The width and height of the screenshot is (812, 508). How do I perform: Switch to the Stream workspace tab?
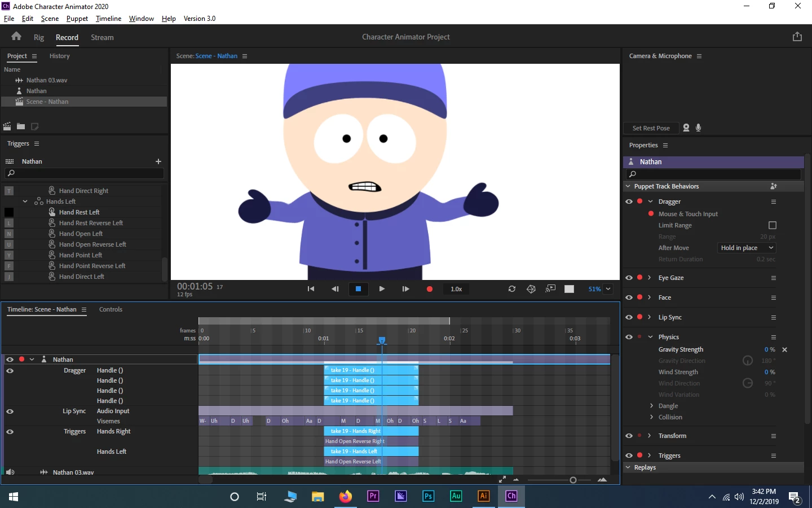coord(102,38)
